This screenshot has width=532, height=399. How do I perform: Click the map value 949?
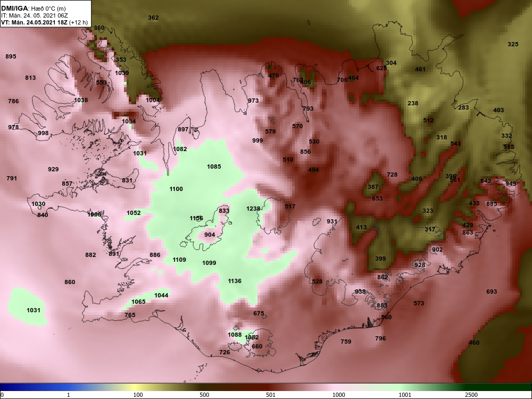511,184
